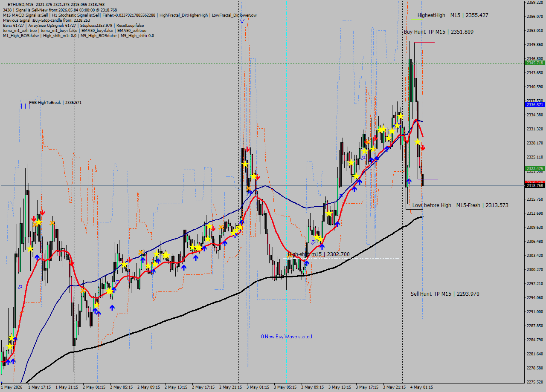Select the 'FSB-HighToBreak | 2336.571' label
546x392 pixels.
[55, 103]
